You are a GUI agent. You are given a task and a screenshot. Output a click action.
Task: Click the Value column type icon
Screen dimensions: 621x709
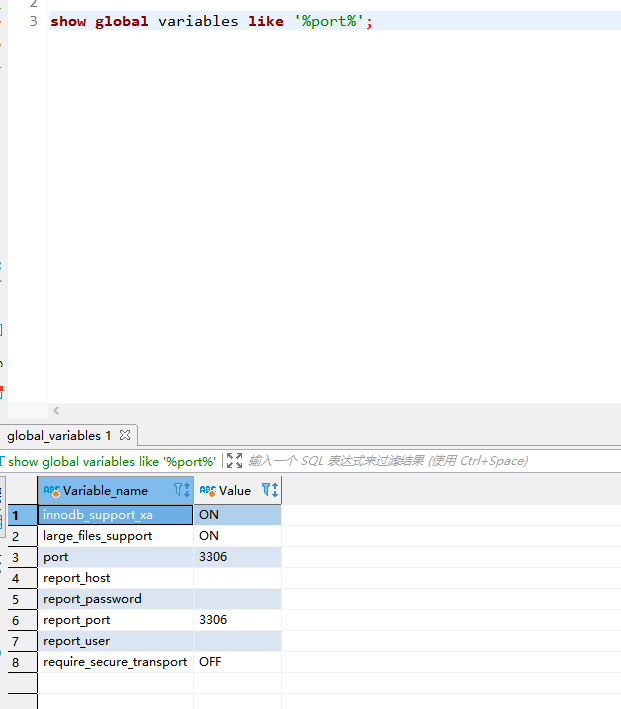208,491
